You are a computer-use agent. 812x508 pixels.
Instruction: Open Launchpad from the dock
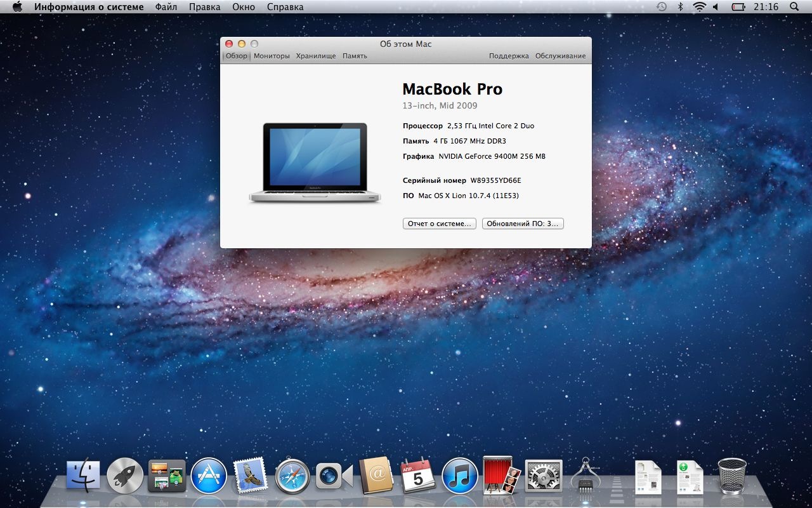tap(125, 476)
